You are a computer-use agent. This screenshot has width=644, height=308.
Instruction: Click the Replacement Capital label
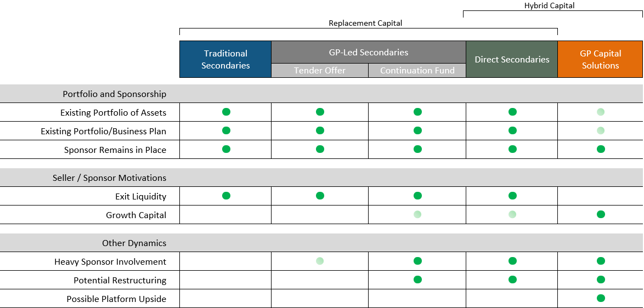pyautogui.click(x=365, y=23)
